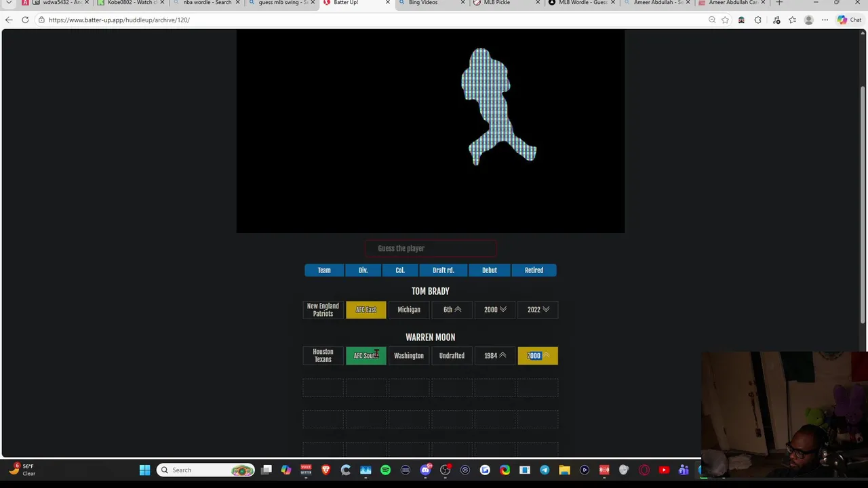868x488 pixels.
Task: Click the 2022 retired cell
Action: [x=538, y=310]
